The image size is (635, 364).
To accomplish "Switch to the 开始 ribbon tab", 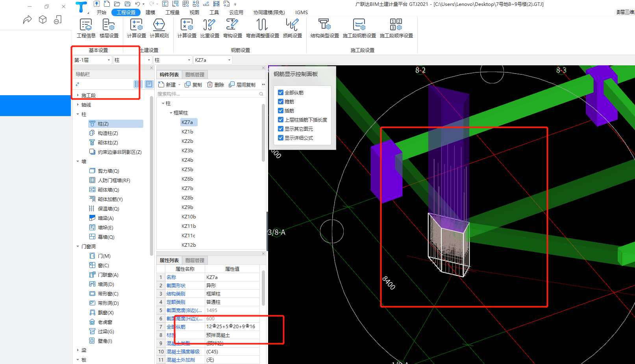I will coord(102,12).
